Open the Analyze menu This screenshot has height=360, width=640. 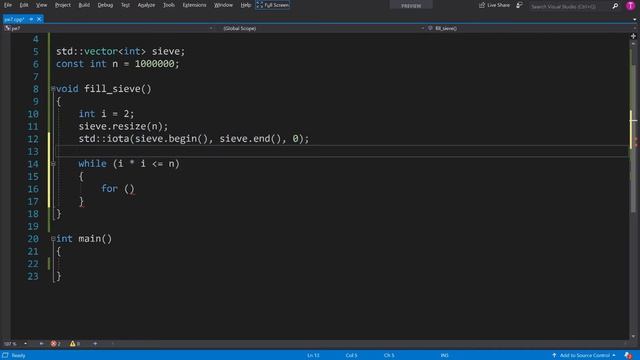click(x=146, y=5)
